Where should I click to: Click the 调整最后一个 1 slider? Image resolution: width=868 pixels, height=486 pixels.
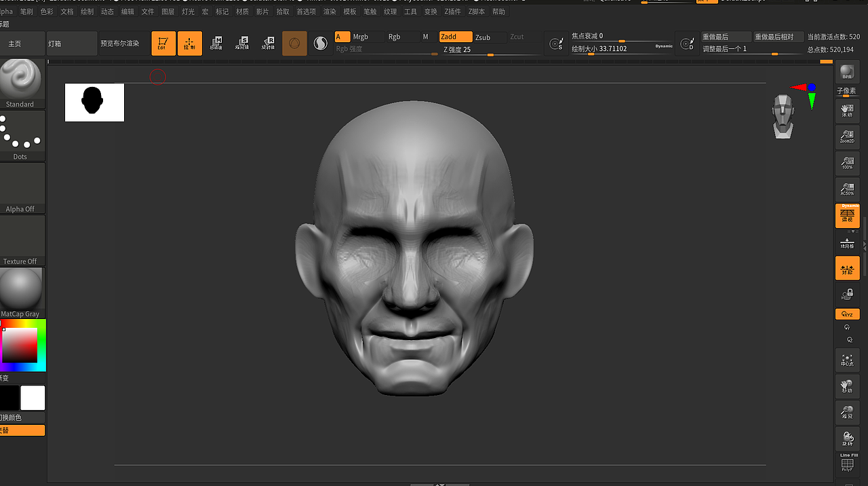point(752,49)
